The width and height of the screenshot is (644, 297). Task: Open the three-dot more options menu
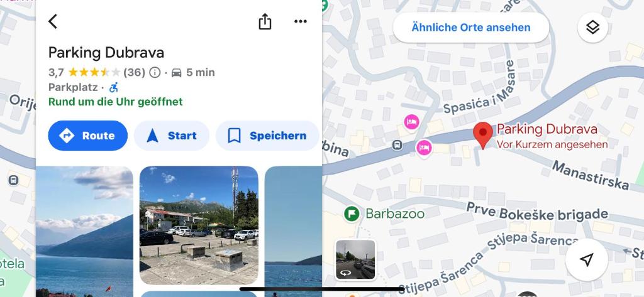click(301, 21)
